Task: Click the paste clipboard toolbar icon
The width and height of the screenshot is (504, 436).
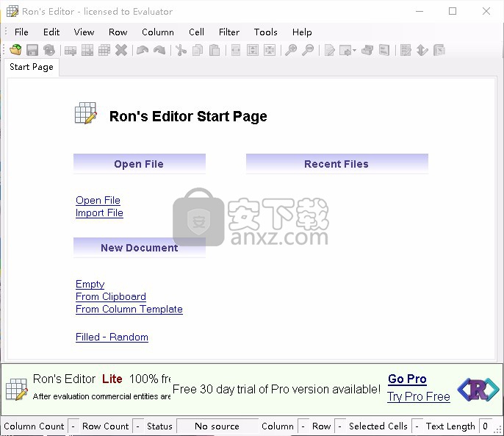Action: (215, 50)
